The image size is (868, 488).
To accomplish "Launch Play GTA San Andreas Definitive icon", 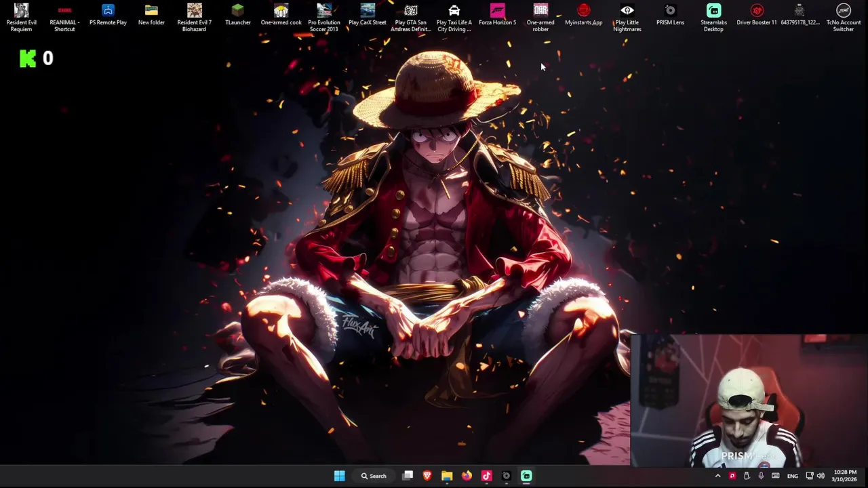I will [411, 17].
